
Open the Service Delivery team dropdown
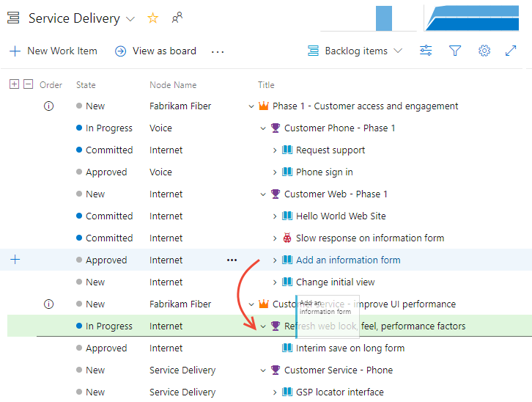(130, 19)
